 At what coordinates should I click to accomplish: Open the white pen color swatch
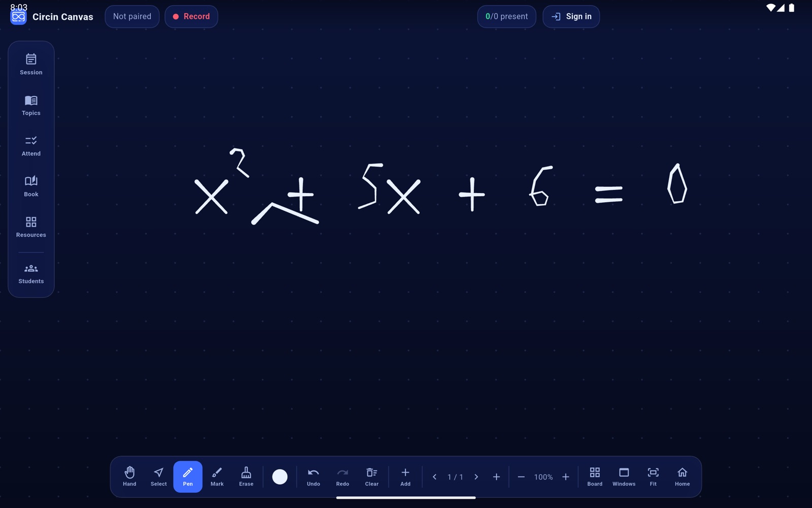tap(280, 477)
